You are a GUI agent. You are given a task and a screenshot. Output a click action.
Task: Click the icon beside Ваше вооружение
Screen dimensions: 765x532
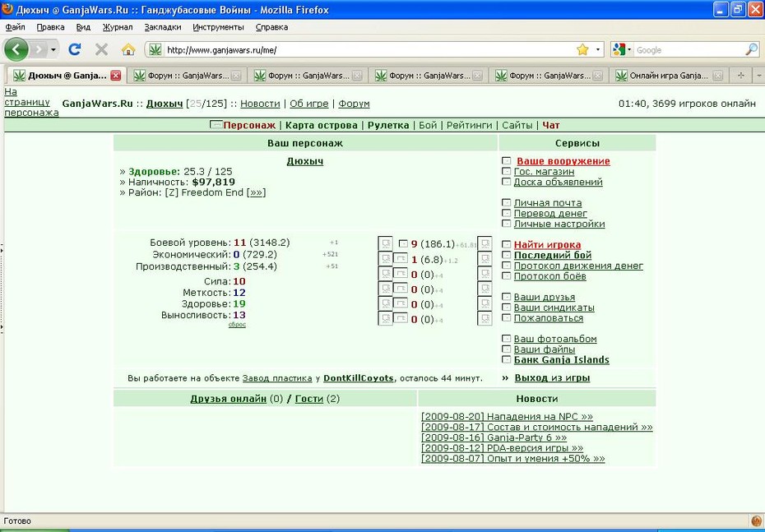507,161
